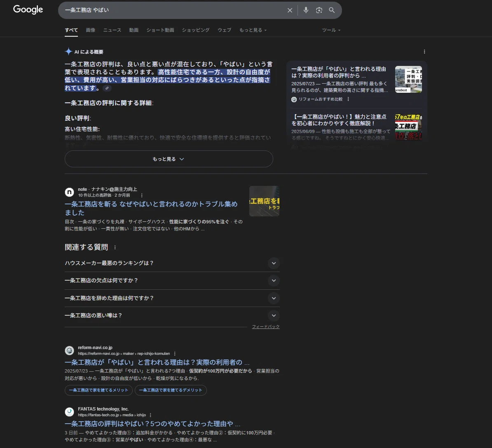
Task: Open the ウェブ tab
Action: tap(224, 30)
